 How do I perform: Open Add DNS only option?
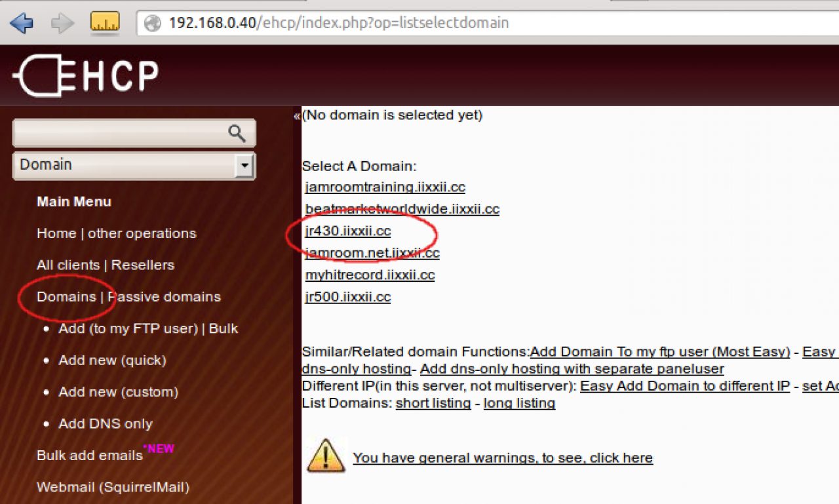click(106, 424)
